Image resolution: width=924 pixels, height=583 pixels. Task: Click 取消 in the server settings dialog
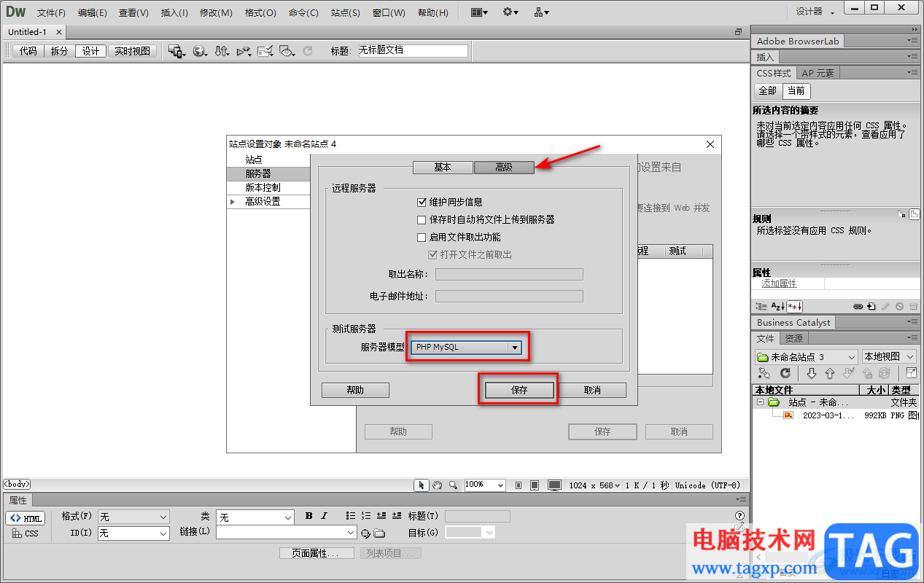tap(592, 390)
